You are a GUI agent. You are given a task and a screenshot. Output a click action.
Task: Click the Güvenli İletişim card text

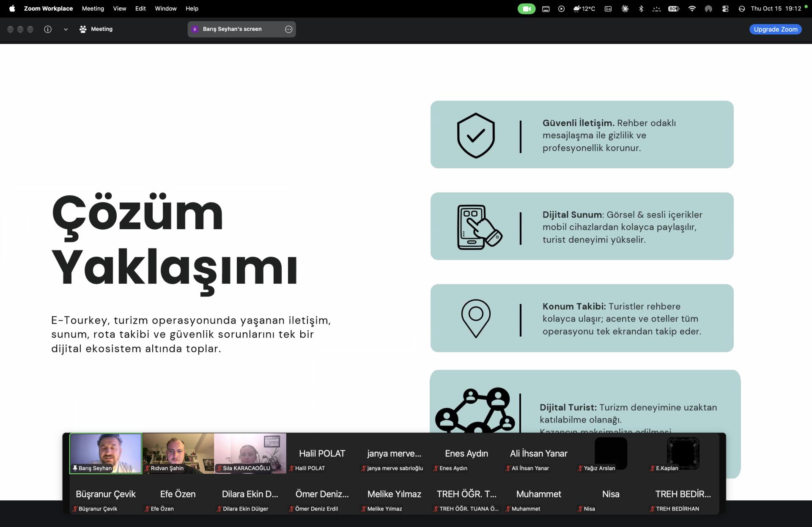click(x=609, y=135)
